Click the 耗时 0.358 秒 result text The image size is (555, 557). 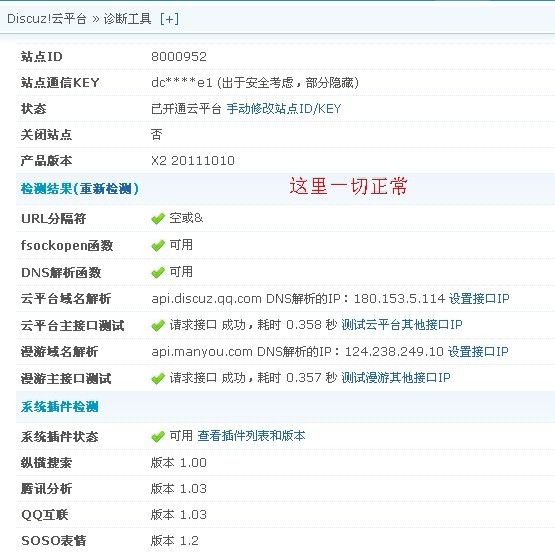tap(297, 324)
